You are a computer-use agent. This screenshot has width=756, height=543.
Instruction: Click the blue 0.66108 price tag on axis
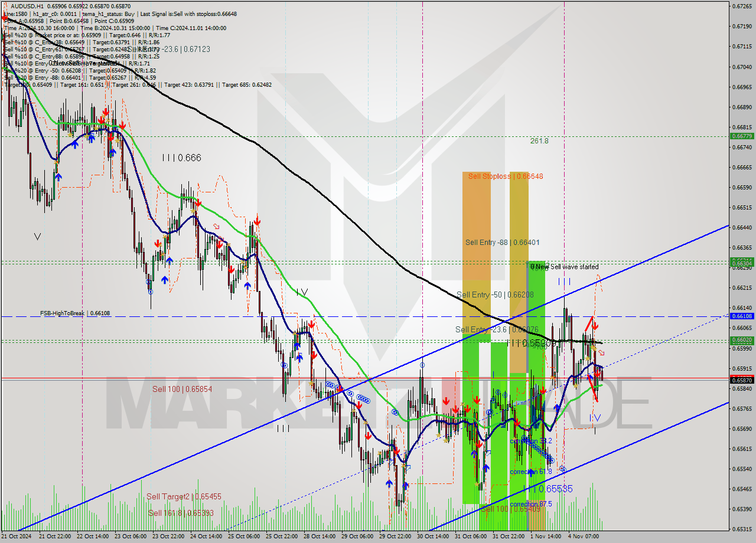coord(742,316)
